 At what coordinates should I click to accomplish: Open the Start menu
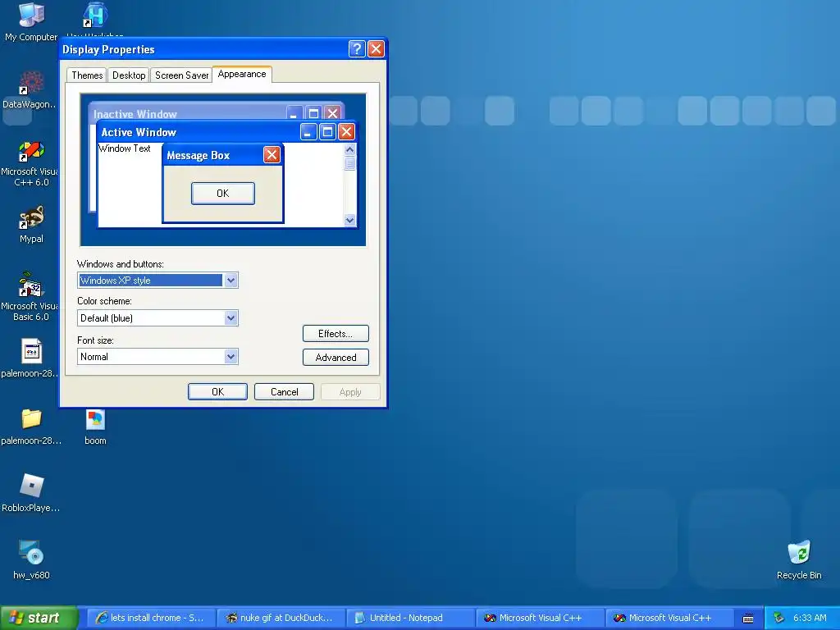(39, 618)
